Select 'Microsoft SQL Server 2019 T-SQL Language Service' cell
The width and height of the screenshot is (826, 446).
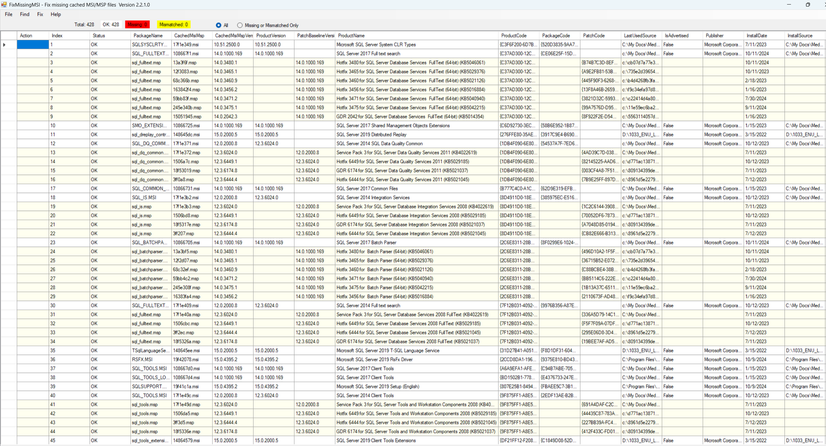point(417,351)
